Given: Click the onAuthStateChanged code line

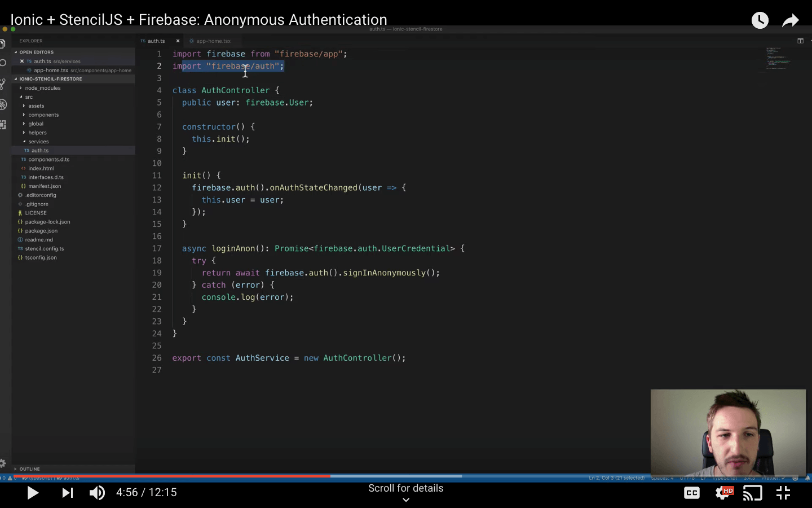Looking at the screenshot, I should (299, 187).
